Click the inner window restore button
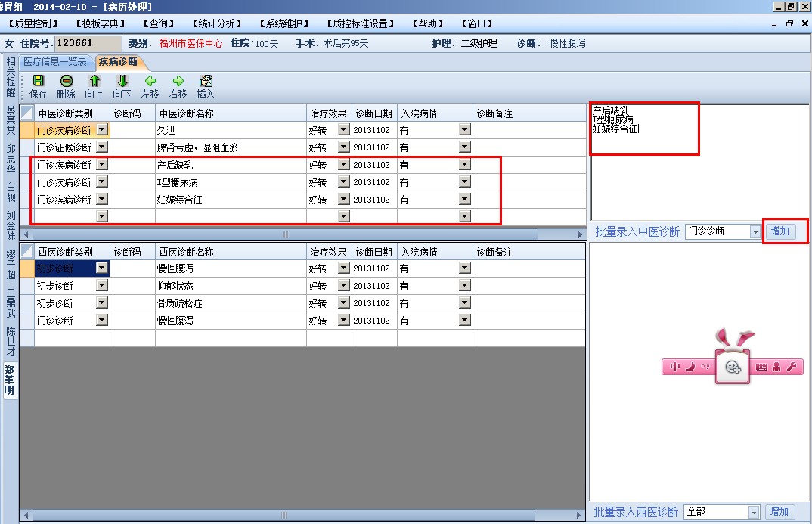 [x=789, y=23]
